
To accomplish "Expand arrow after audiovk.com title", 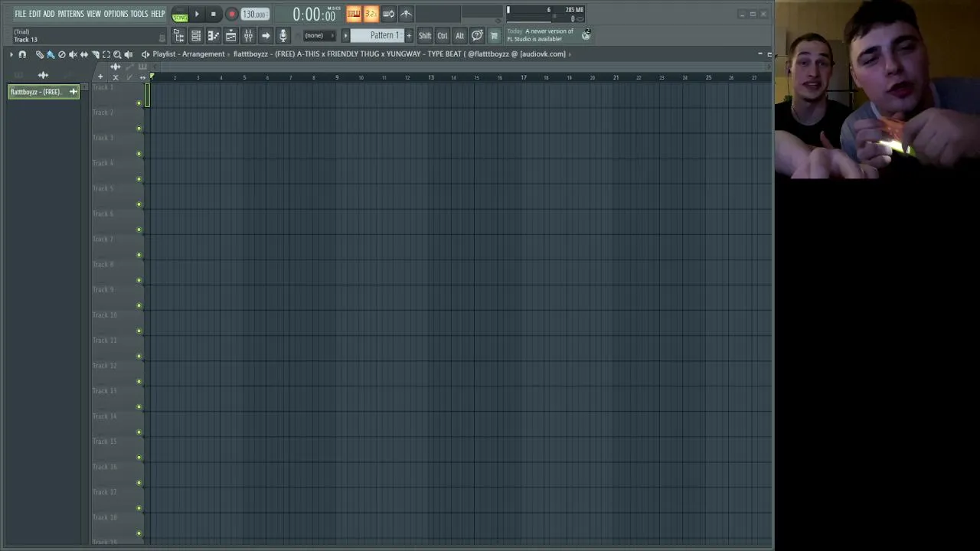I will pyautogui.click(x=570, y=54).
